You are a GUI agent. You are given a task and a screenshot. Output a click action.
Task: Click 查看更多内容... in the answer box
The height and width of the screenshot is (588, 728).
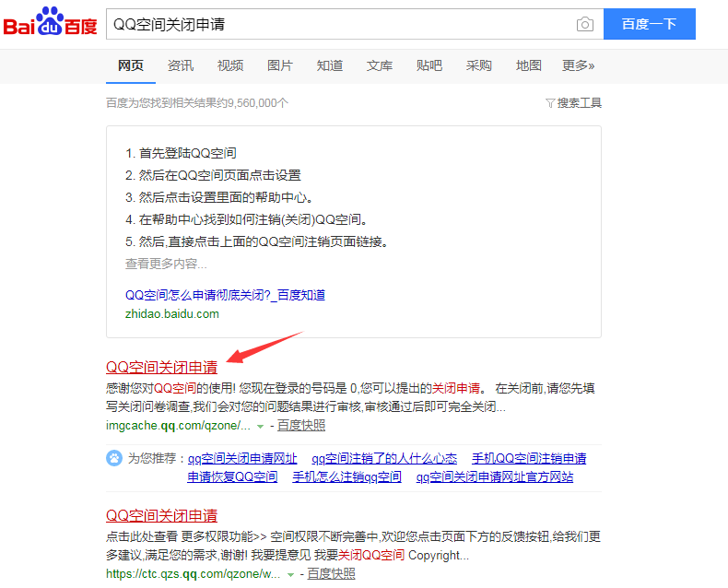(x=166, y=264)
